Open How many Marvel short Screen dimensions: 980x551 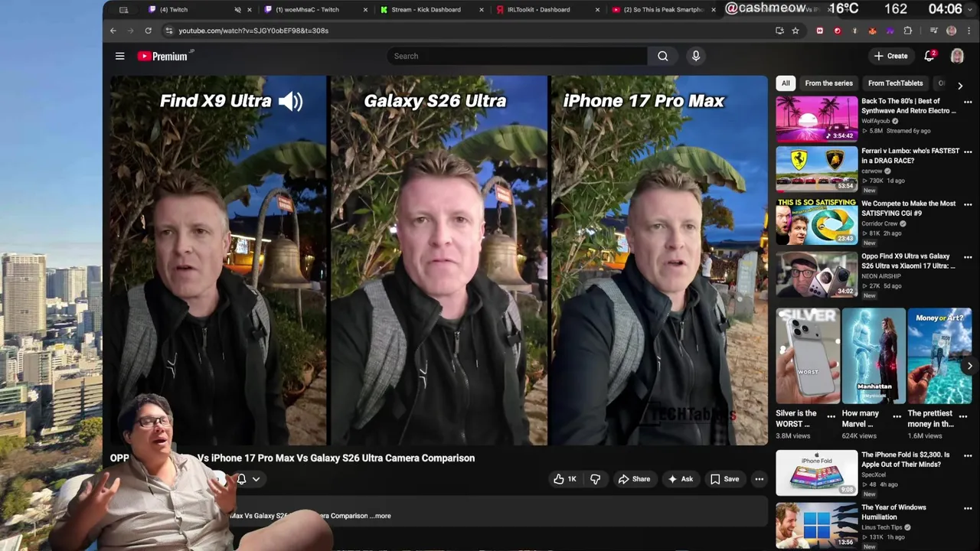click(x=874, y=356)
